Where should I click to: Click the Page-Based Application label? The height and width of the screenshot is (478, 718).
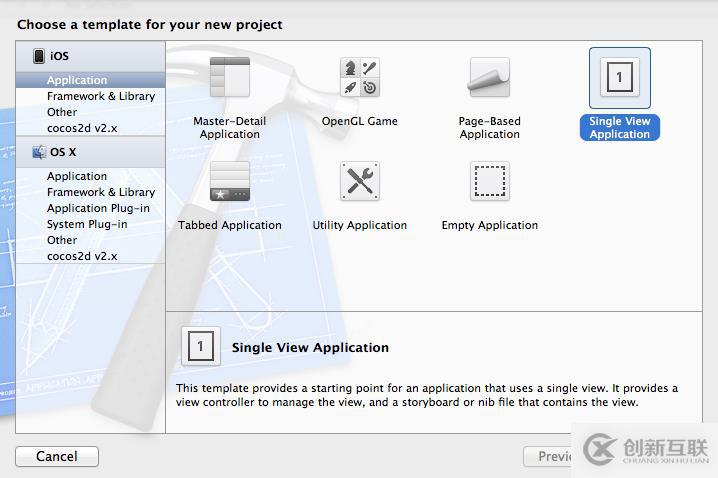click(490, 128)
